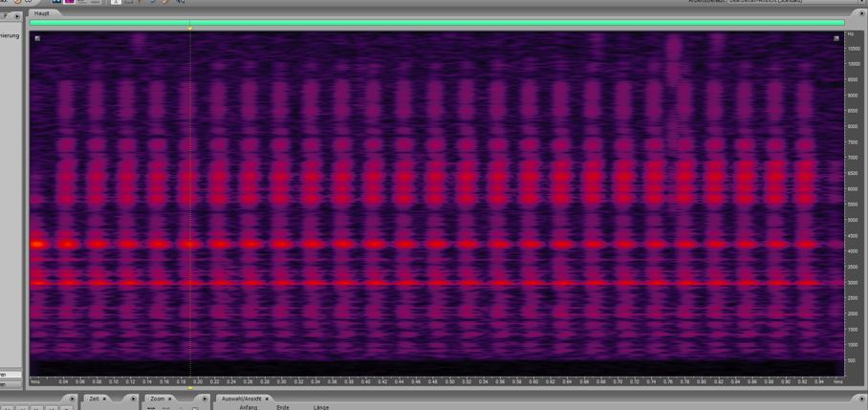Click the Hz label on the frequency ruler
Screen dimensions: 868x410
point(851,34)
